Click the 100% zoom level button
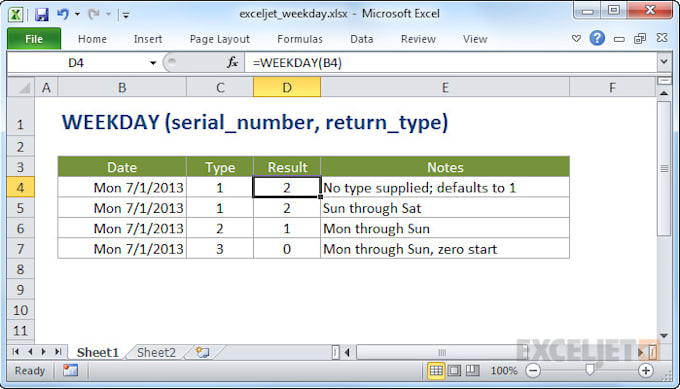The image size is (680, 389). point(503,371)
